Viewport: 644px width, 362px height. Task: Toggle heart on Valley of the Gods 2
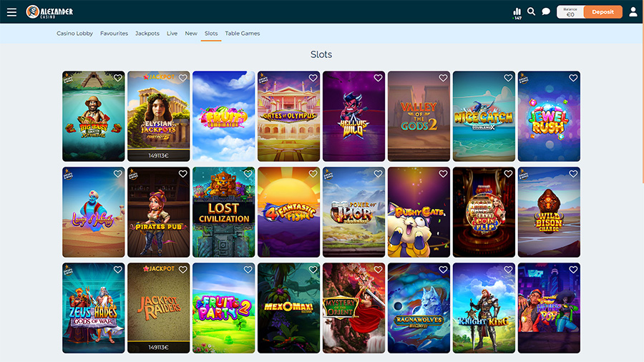point(443,77)
